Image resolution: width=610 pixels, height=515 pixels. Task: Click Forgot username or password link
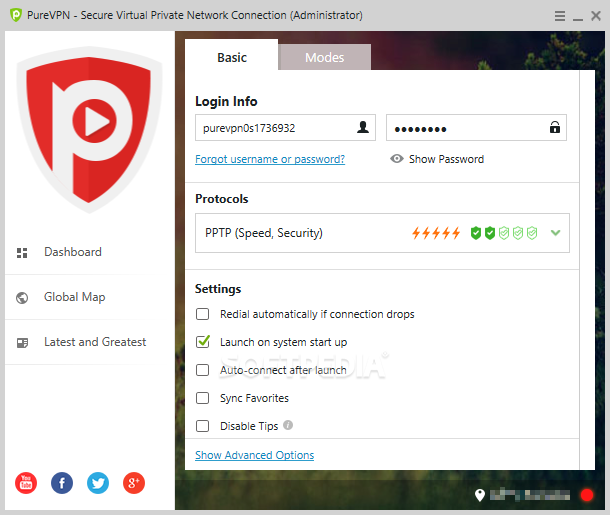click(270, 159)
